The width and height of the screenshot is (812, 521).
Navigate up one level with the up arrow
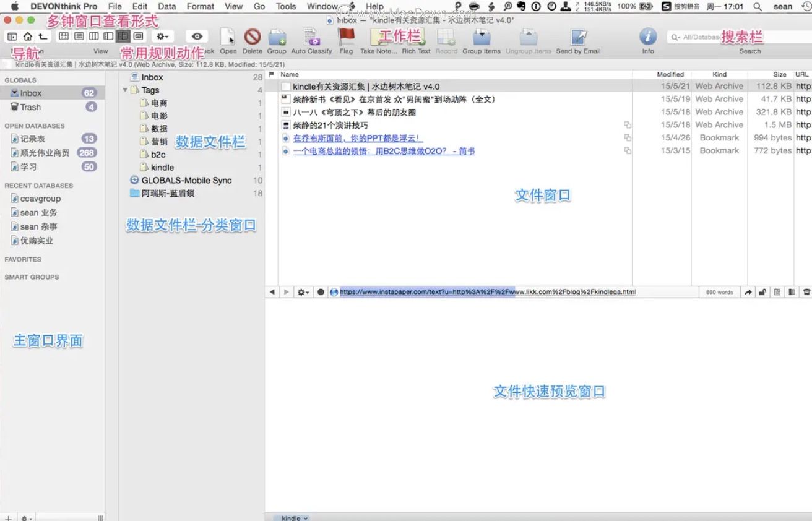pos(42,37)
